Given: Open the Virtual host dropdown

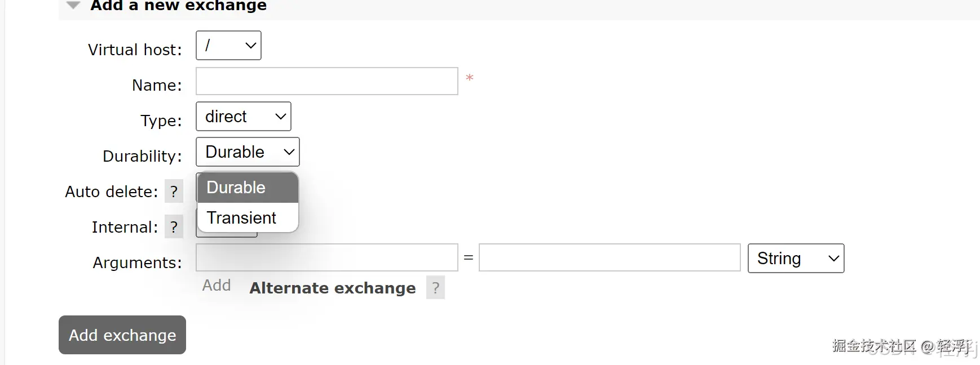Looking at the screenshot, I should 228,46.
